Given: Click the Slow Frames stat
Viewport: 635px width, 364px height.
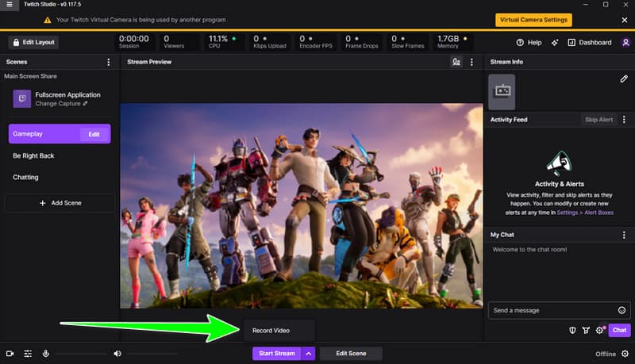Looking at the screenshot, I should 408,42.
